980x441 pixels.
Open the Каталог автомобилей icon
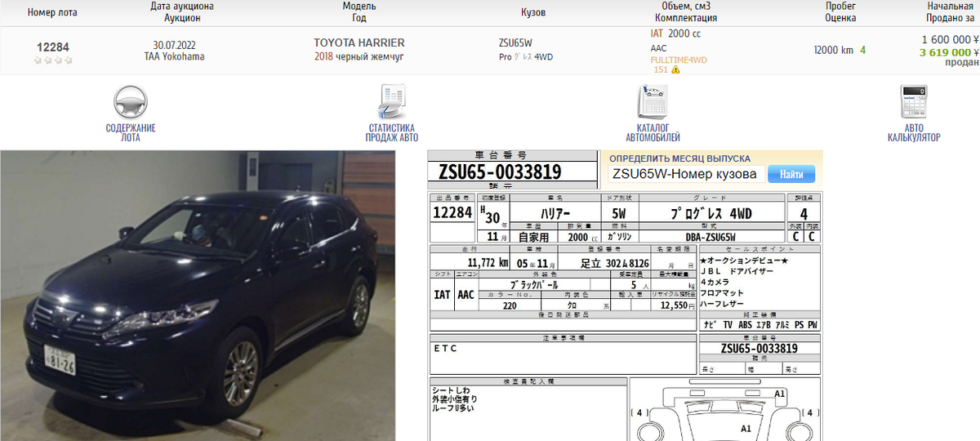(x=653, y=103)
